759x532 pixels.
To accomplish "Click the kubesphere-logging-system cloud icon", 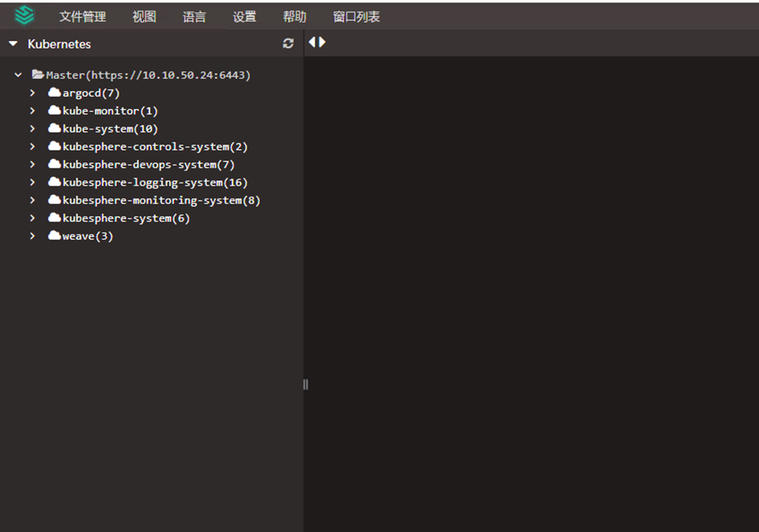I will tap(54, 182).
